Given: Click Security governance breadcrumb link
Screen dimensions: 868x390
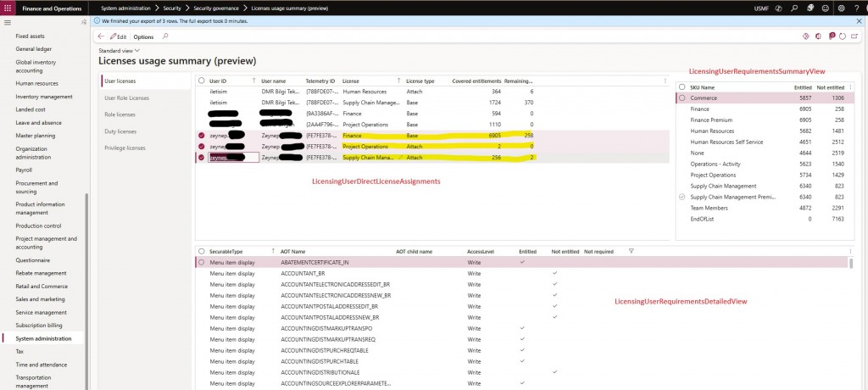Looking at the screenshot, I should (x=216, y=8).
